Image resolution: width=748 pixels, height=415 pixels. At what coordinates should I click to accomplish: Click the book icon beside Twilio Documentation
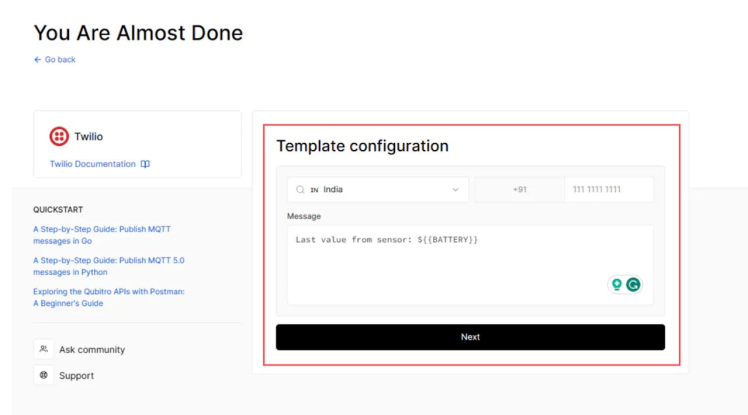pyautogui.click(x=145, y=164)
